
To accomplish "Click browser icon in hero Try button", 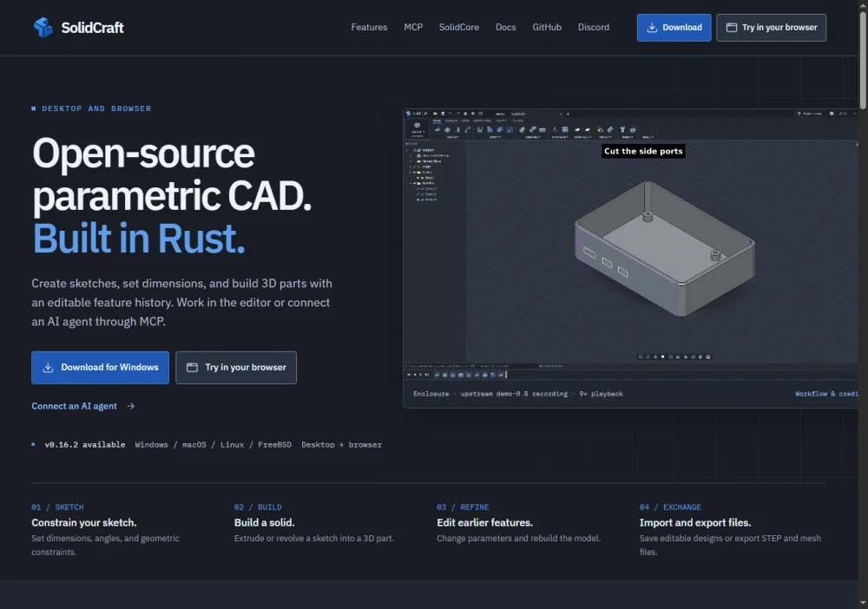I will [192, 367].
